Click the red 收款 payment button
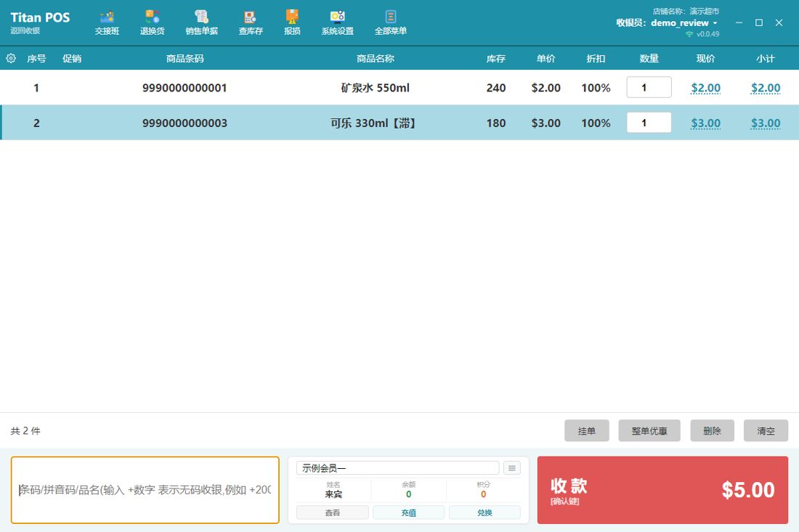This screenshot has width=799, height=532. [x=662, y=490]
